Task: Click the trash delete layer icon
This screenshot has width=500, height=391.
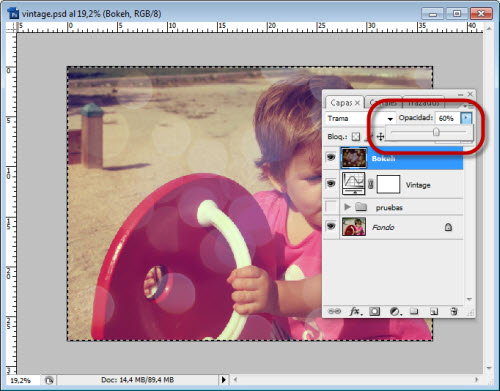Action: click(x=454, y=311)
